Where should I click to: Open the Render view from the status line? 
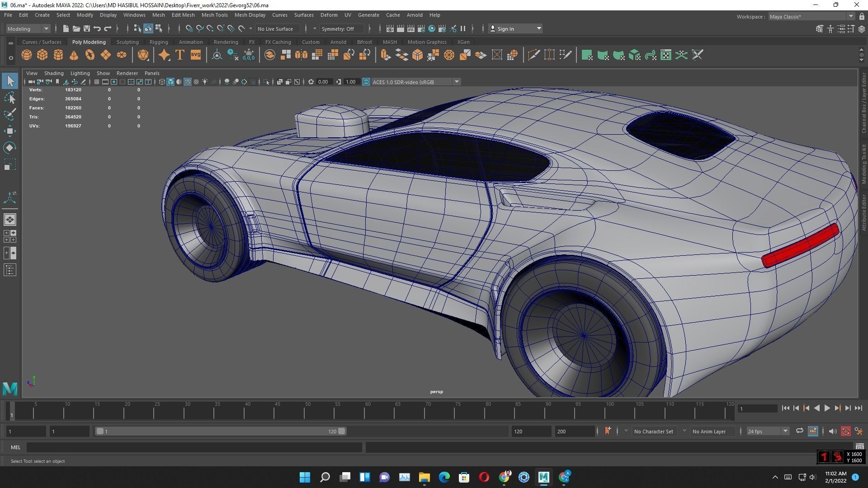[x=389, y=28]
